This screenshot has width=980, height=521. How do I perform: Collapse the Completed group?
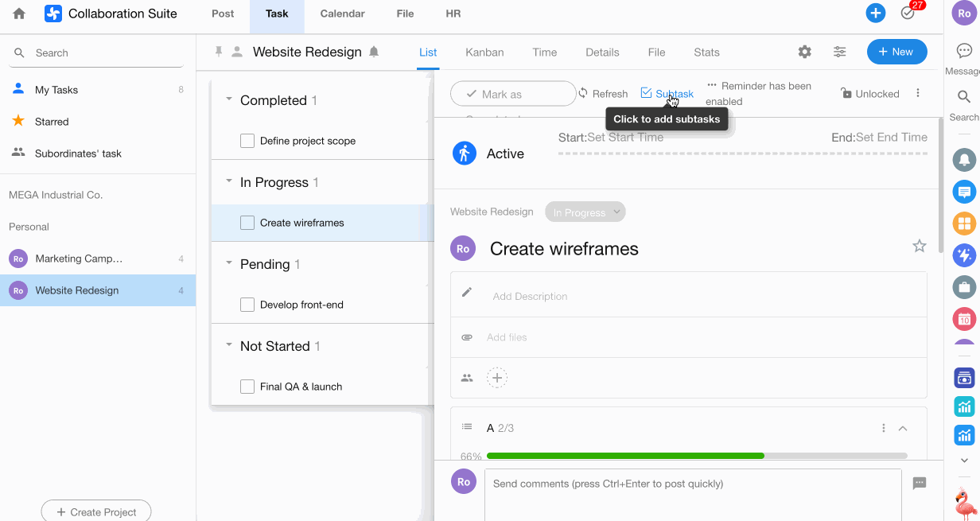pyautogui.click(x=229, y=99)
